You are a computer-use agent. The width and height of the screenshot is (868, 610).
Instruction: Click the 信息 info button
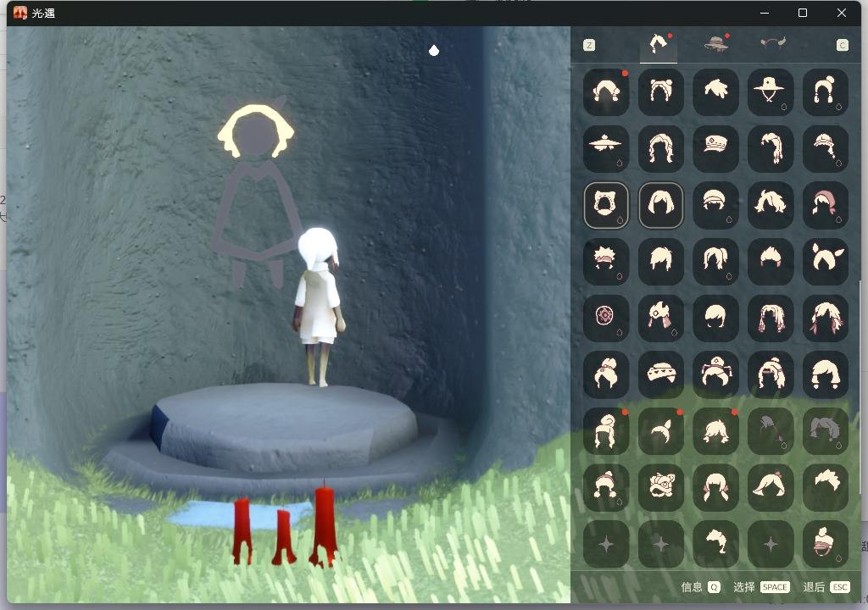click(x=700, y=587)
